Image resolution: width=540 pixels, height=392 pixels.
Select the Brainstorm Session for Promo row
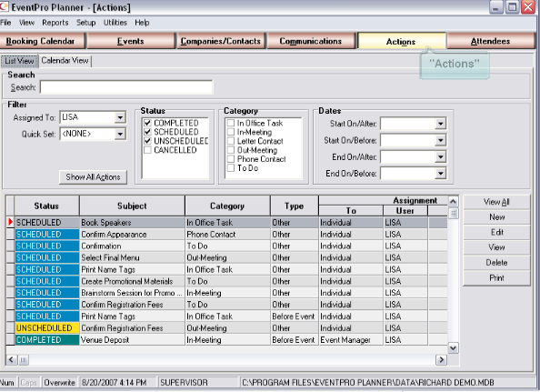tap(227, 293)
